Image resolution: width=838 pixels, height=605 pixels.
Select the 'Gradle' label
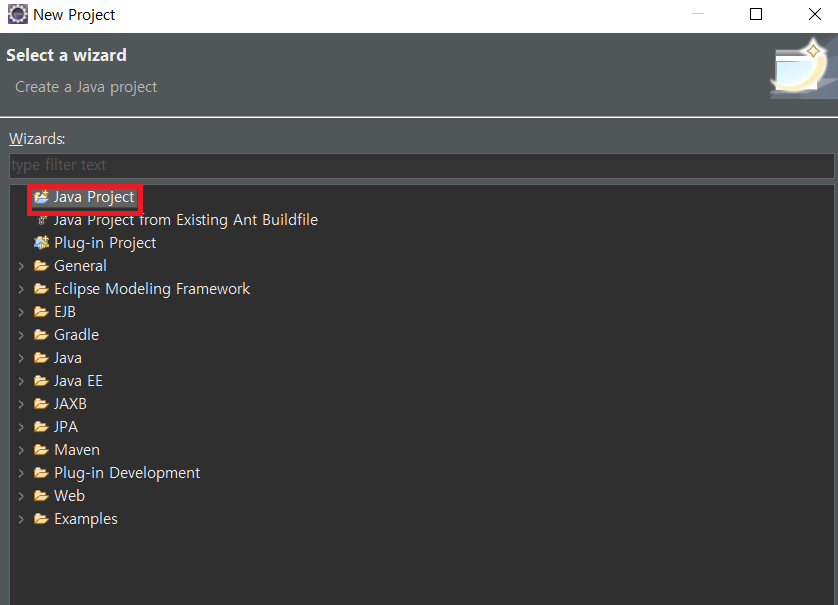tap(76, 335)
